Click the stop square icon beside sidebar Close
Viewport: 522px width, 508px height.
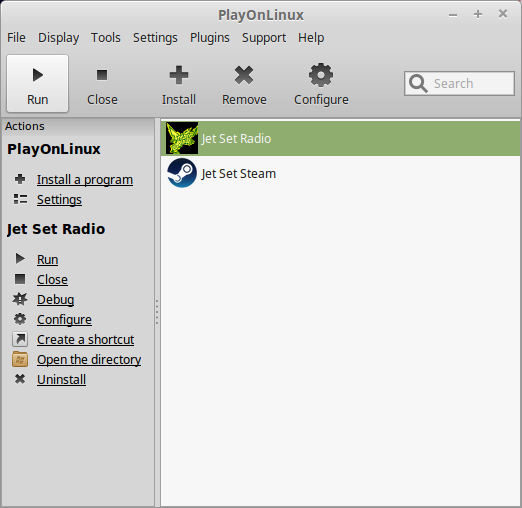tap(20, 279)
